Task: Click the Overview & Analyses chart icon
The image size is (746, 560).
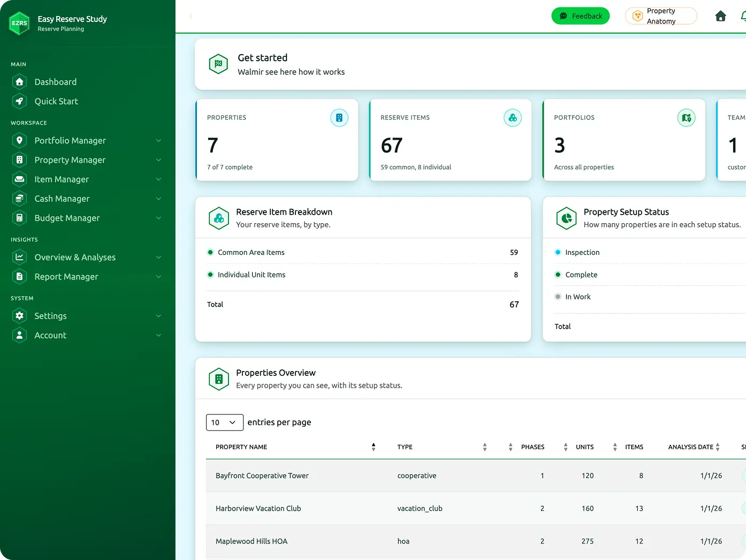Action: click(19, 257)
